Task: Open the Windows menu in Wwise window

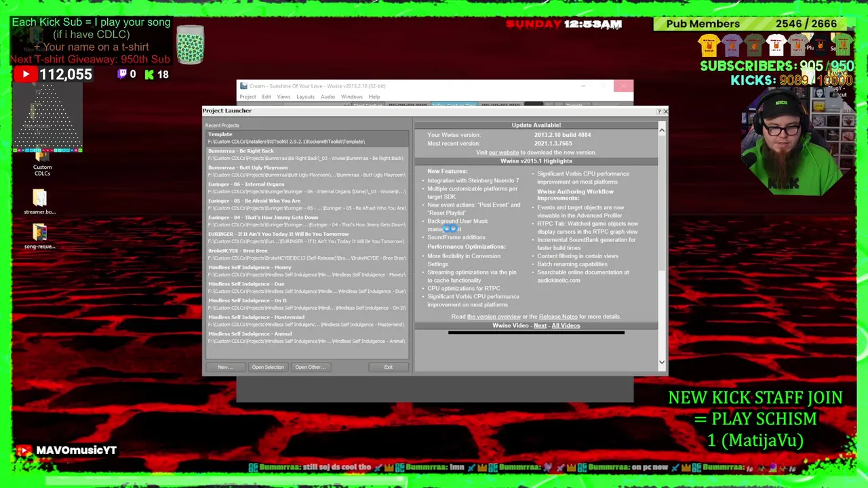Action: click(352, 97)
